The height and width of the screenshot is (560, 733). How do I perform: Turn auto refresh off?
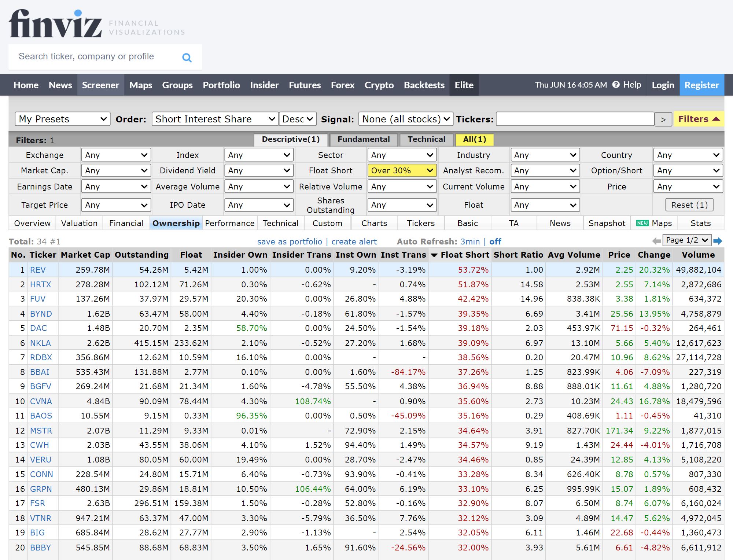[495, 242]
